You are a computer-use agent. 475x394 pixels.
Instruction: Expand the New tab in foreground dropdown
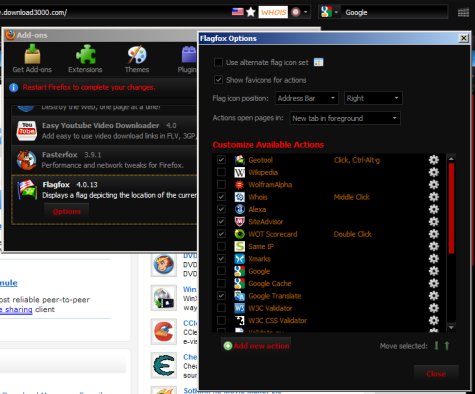[x=345, y=118]
